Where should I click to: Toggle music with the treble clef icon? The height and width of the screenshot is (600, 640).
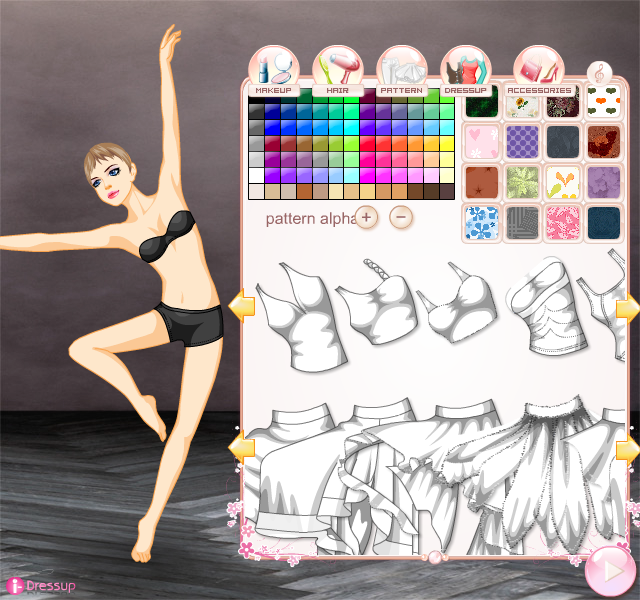599,74
